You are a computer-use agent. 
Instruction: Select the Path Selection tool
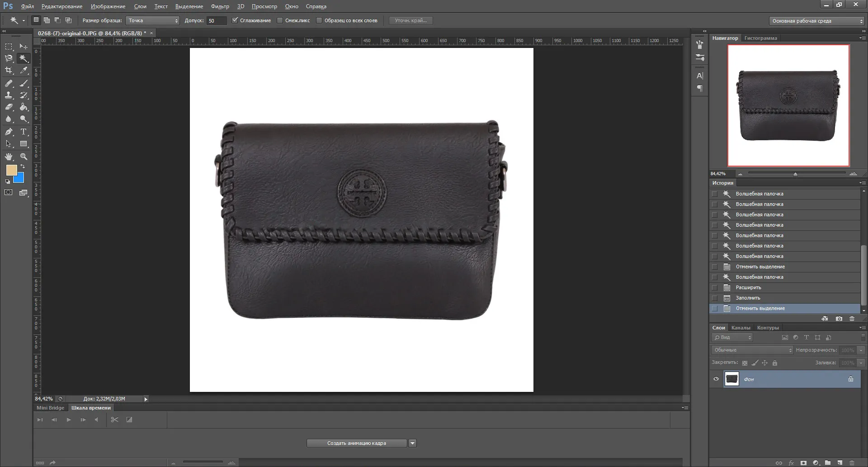9,143
